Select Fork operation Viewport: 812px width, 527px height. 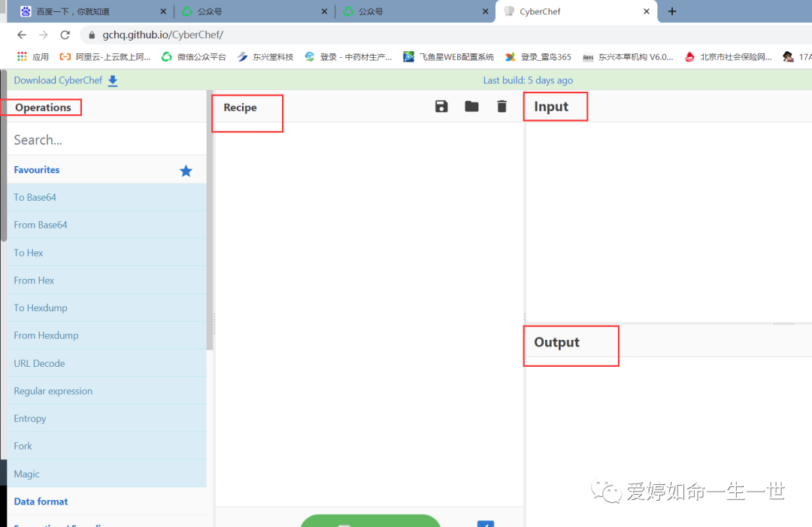[x=107, y=446]
